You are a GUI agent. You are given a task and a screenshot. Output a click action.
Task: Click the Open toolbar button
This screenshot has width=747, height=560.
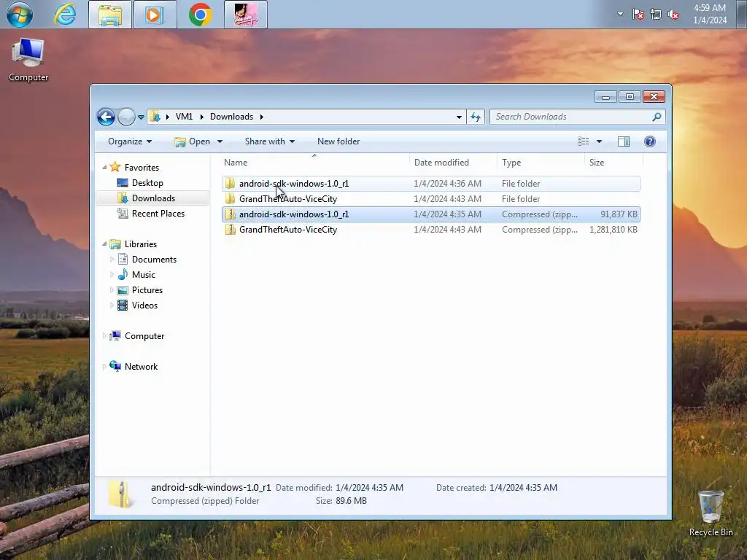193,141
